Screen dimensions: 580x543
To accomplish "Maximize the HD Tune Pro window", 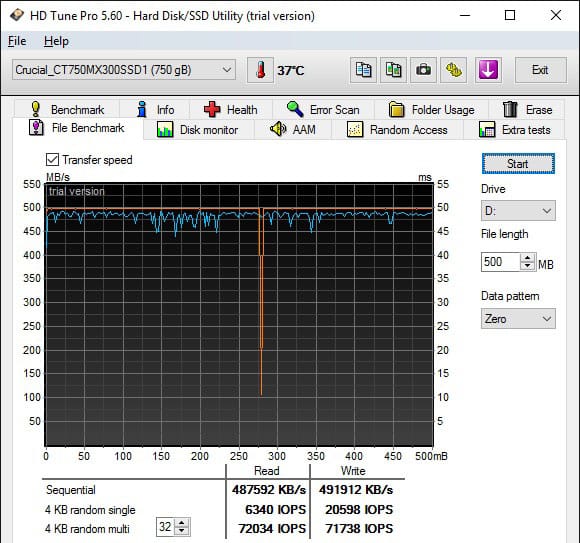I will [x=510, y=16].
